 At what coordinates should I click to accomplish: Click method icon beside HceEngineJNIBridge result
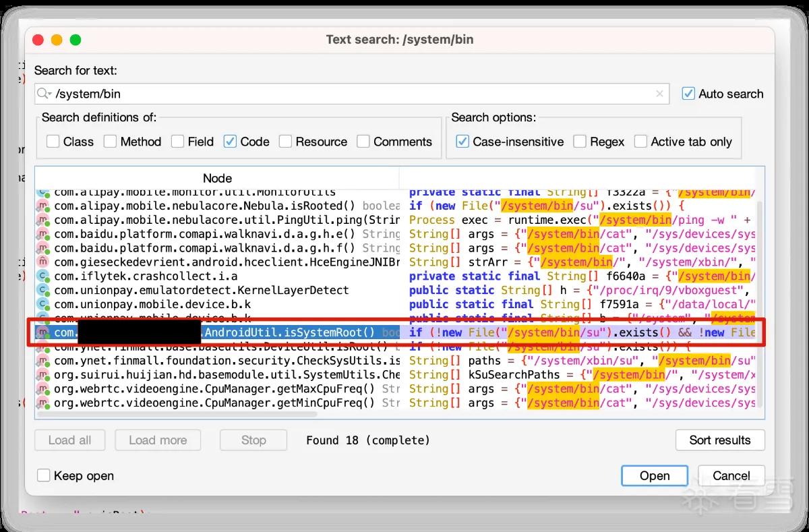pyautogui.click(x=44, y=262)
